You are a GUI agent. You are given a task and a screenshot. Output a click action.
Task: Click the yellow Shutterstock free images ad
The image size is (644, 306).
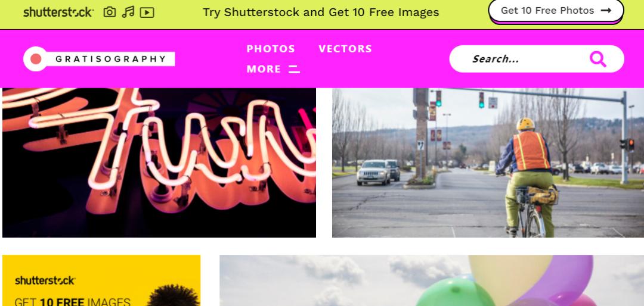101,280
